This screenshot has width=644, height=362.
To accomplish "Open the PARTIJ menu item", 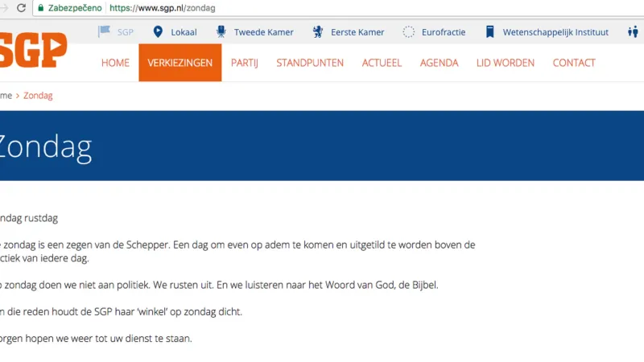I will [245, 63].
